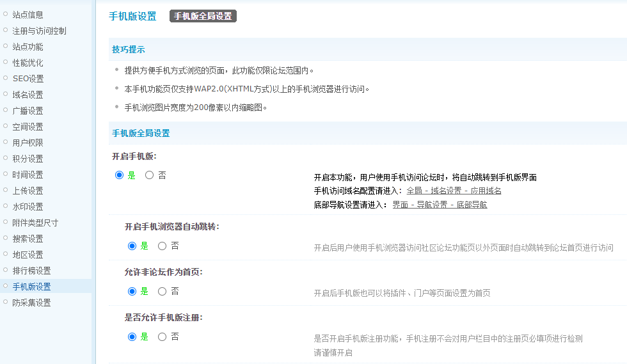Click the 请谨慎开启 warning text

(x=333, y=352)
